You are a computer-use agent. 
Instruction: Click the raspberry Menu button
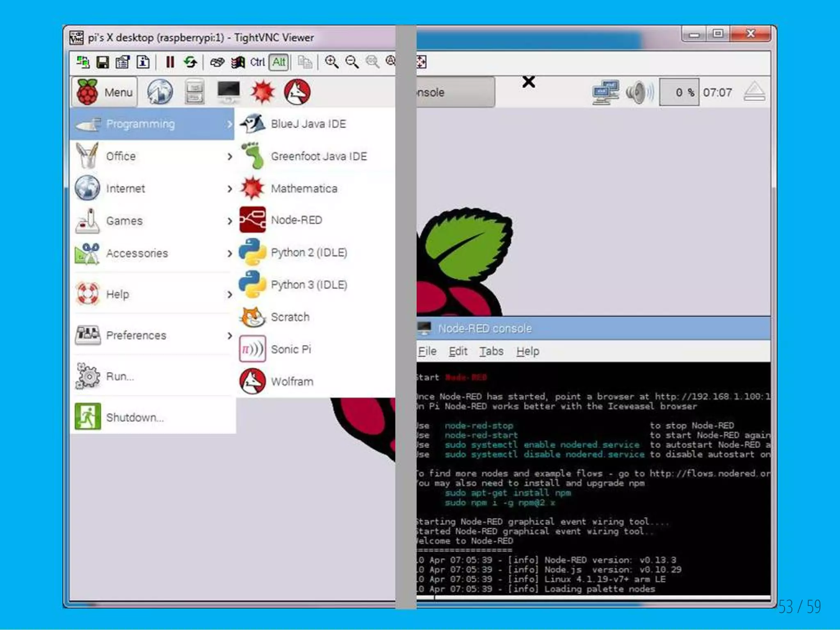105,92
